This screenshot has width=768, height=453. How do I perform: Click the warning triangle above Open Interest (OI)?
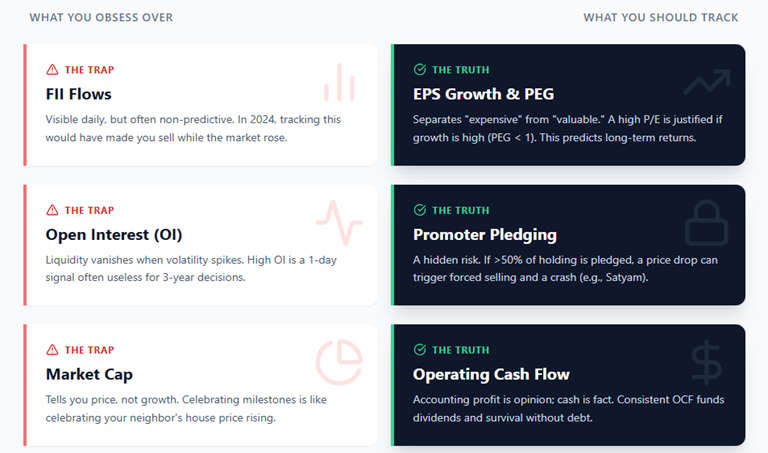(52, 210)
